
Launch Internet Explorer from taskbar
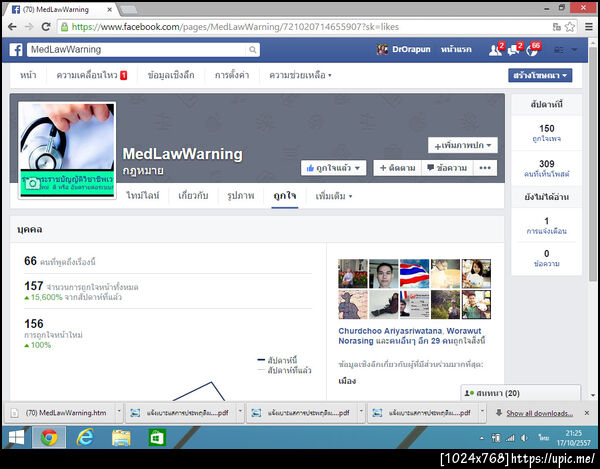coord(85,437)
